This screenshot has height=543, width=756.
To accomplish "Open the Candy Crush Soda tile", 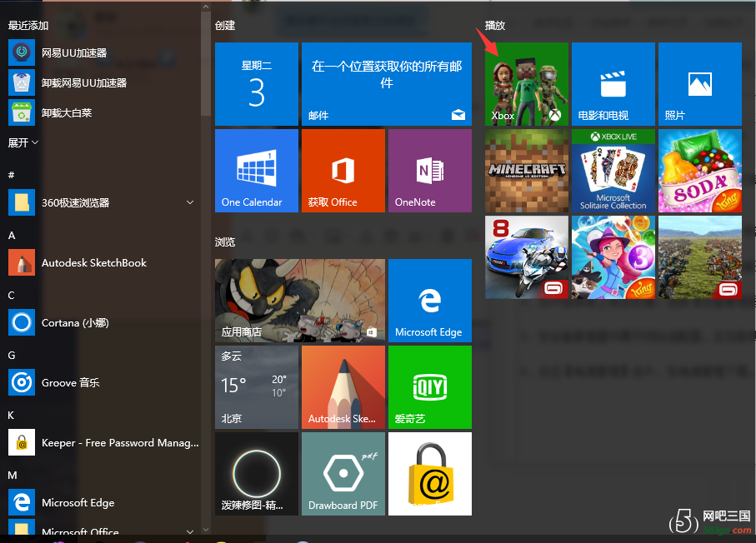I will coord(700,171).
